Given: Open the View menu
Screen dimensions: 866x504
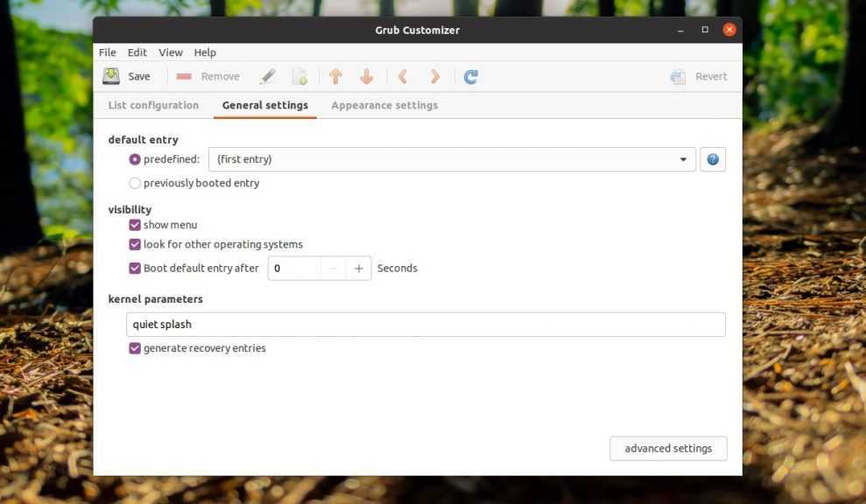Looking at the screenshot, I should pos(171,52).
